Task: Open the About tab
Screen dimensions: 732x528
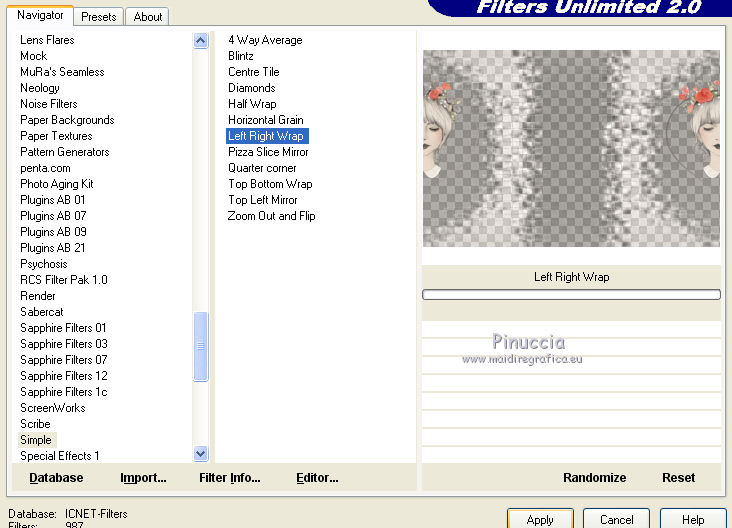Action: click(x=148, y=17)
